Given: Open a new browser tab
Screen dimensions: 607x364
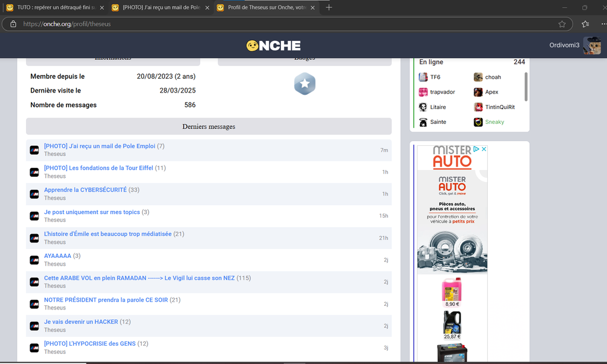Looking at the screenshot, I should tap(328, 7).
